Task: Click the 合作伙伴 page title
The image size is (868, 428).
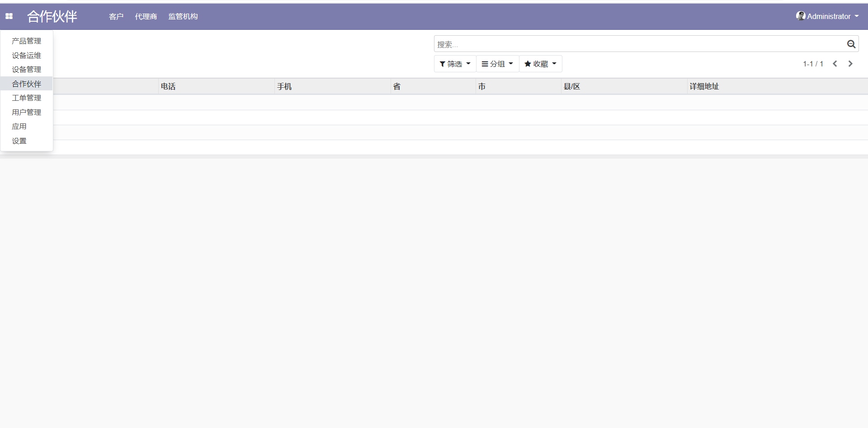Action: 52,16
